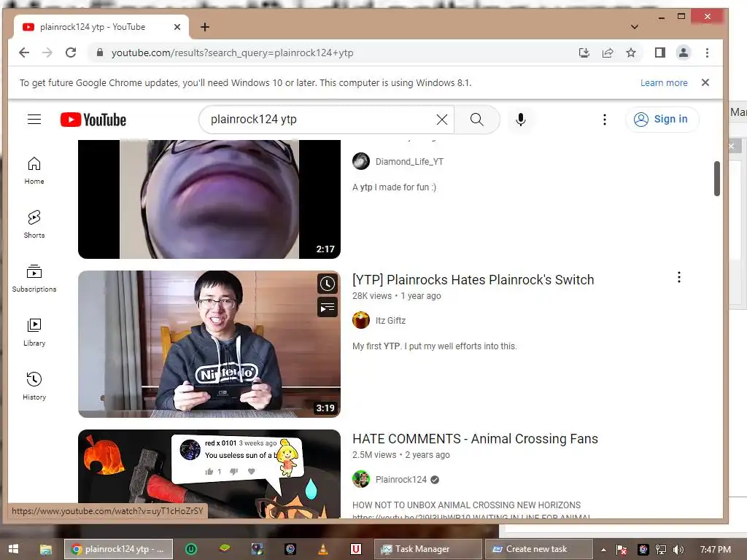Select the plainrock124 ytp - YouTube tab

click(101, 27)
